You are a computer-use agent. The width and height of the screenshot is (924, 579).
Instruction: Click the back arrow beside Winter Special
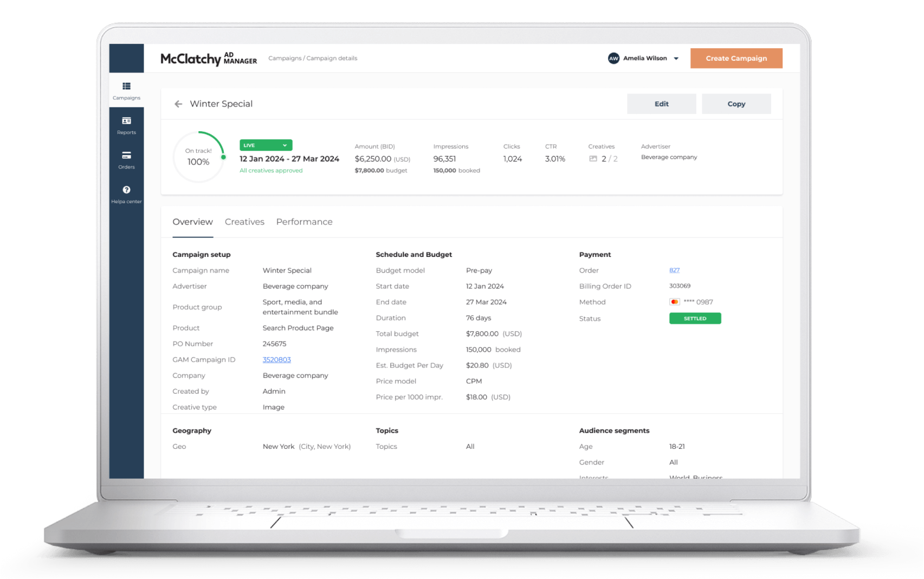[x=178, y=104]
